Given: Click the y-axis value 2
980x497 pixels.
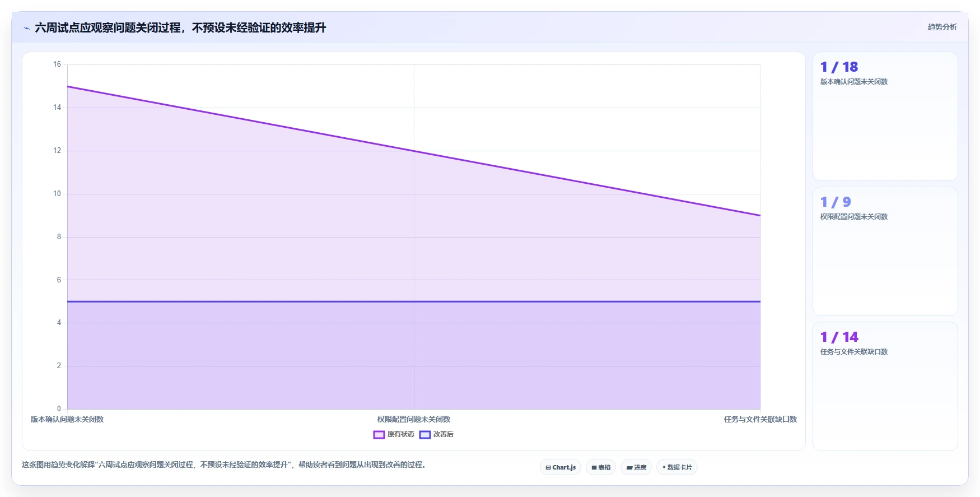Looking at the screenshot, I should click(x=59, y=366).
